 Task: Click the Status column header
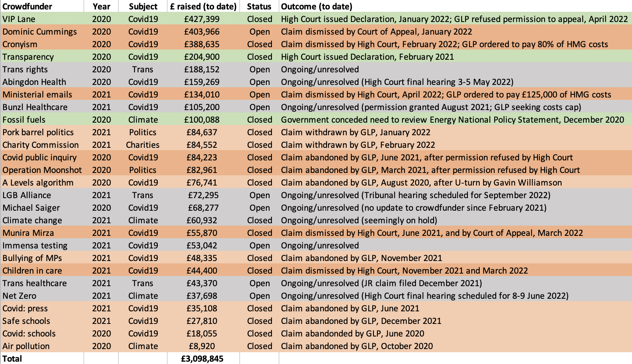(259, 6)
